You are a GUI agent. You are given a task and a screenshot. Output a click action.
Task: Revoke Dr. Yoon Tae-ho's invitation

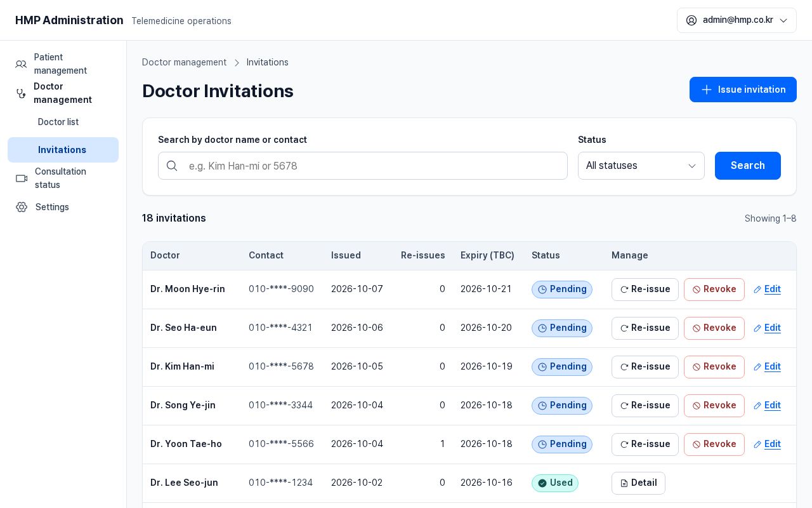pyautogui.click(x=714, y=444)
